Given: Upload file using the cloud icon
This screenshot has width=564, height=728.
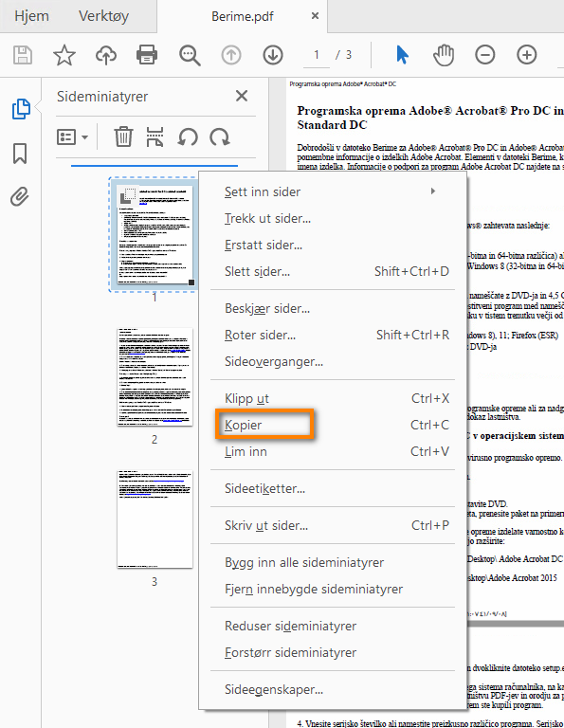Looking at the screenshot, I should coord(106,55).
